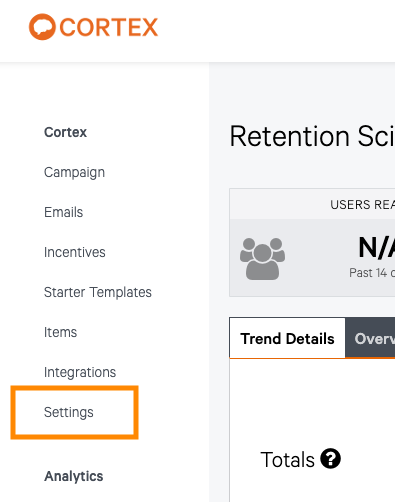Image resolution: width=395 pixels, height=502 pixels.
Task: Go to Emails in the sidebar
Action: 63,212
